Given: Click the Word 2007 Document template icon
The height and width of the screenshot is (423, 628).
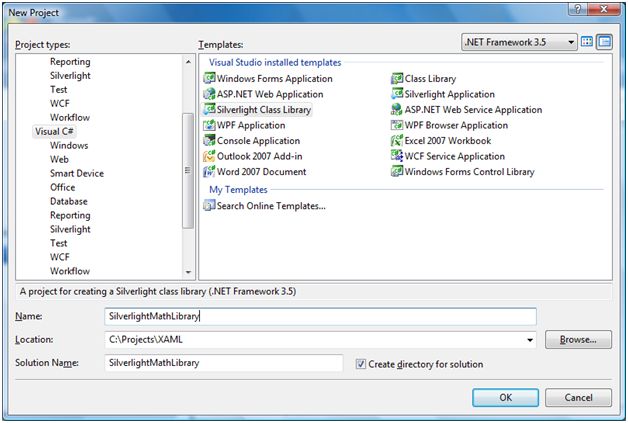Looking at the screenshot, I should (209, 171).
